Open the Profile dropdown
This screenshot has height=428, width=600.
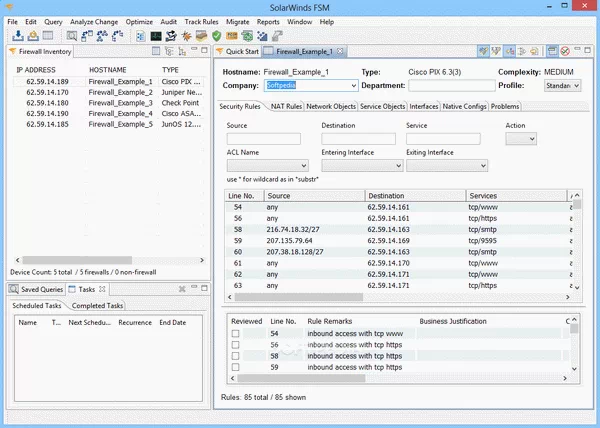pos(562,86)
